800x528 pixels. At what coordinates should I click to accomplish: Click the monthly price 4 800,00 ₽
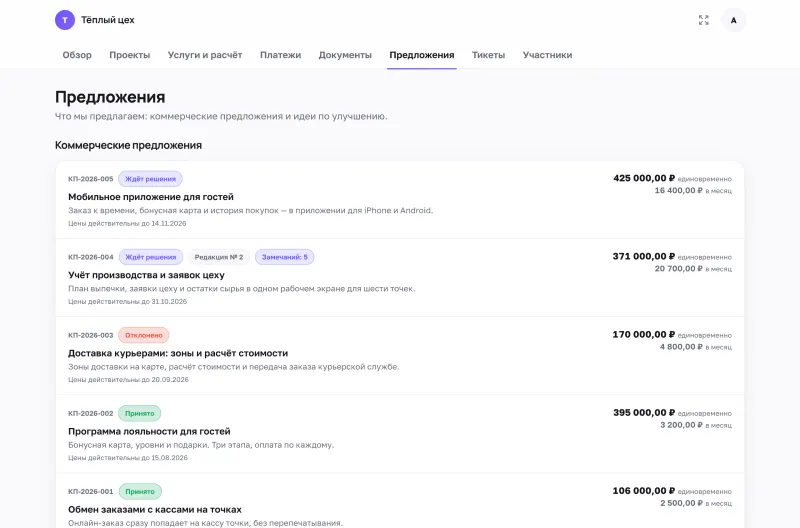pyautogui.click(x=681, y=346)
